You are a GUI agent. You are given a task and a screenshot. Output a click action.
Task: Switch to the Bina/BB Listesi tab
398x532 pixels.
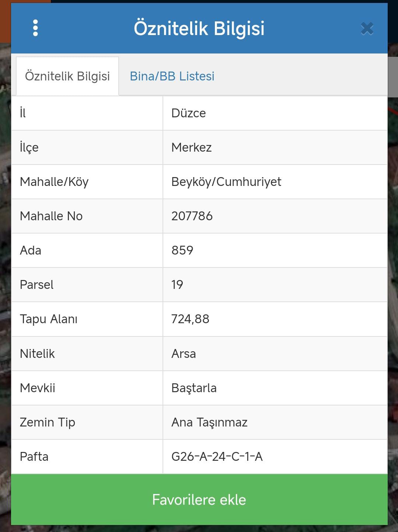click(x=172, y=76)
